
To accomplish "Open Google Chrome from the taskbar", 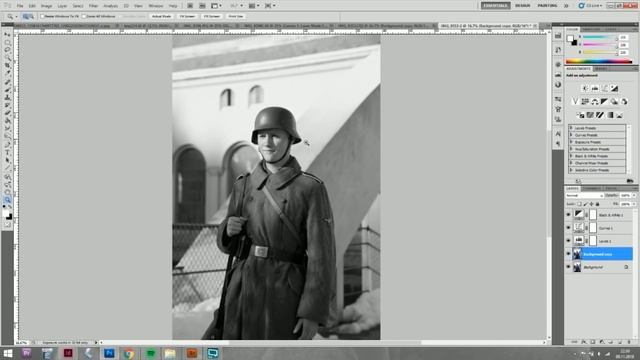I will coord(129,353).
